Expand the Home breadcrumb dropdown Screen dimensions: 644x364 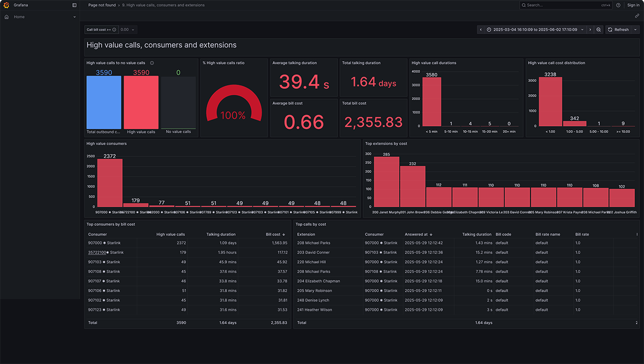[74, 17]
